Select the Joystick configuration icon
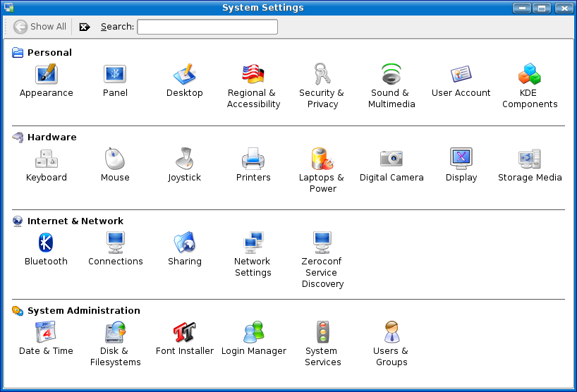 click(185, 159)
